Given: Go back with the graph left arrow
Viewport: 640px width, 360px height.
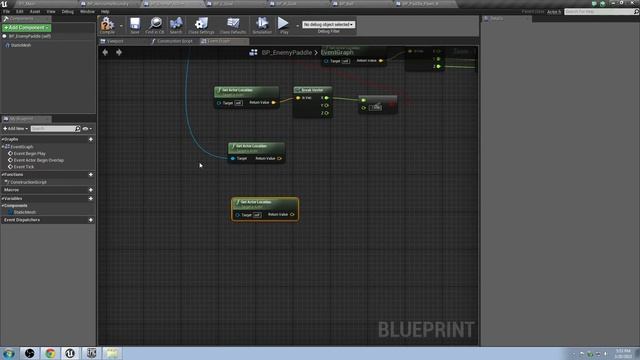Looking at the screenshot, I should coord(105,52).
